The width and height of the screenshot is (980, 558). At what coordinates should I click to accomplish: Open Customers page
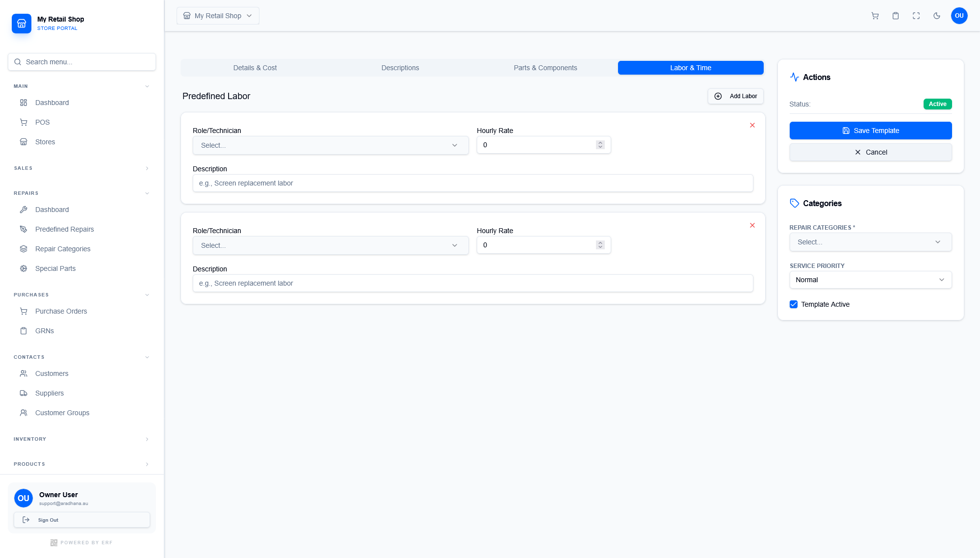(x=82, y=373)
